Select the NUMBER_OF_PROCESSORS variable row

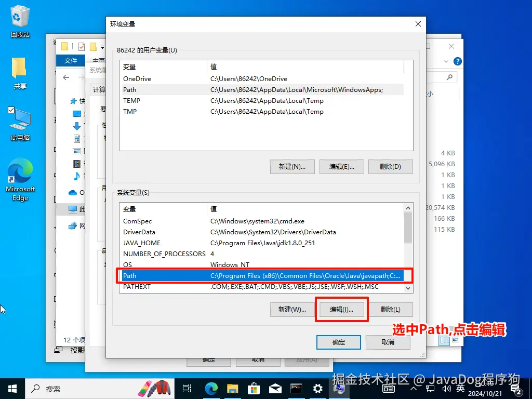263,254
